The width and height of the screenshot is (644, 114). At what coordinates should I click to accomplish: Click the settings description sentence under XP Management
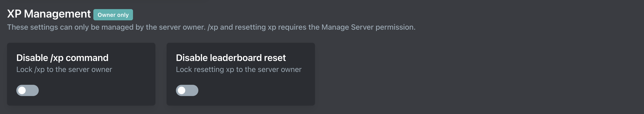(x=211, y=27)
